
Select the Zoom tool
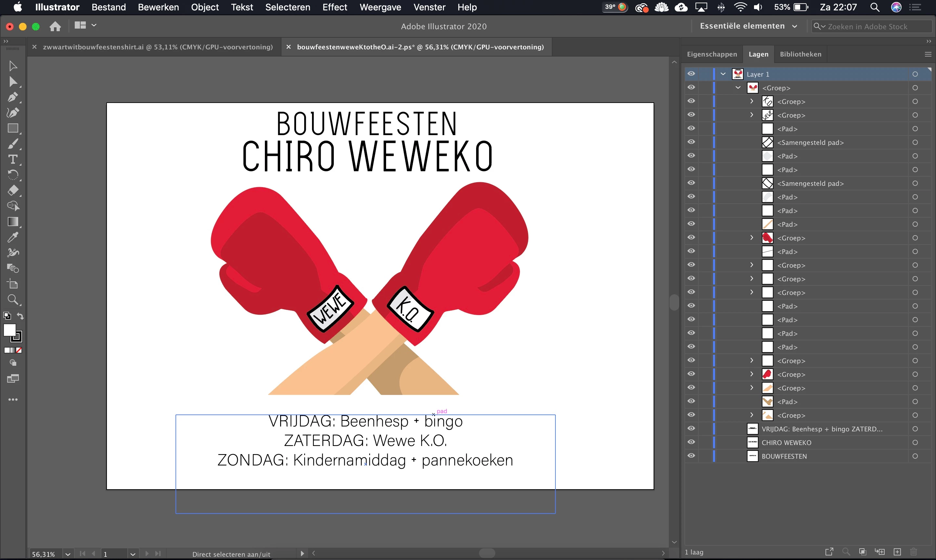(12, 299)
